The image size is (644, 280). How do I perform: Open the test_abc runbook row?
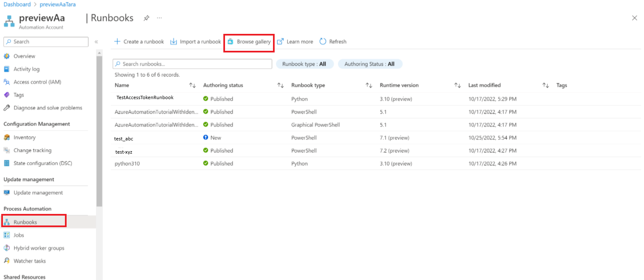[124, 139]
